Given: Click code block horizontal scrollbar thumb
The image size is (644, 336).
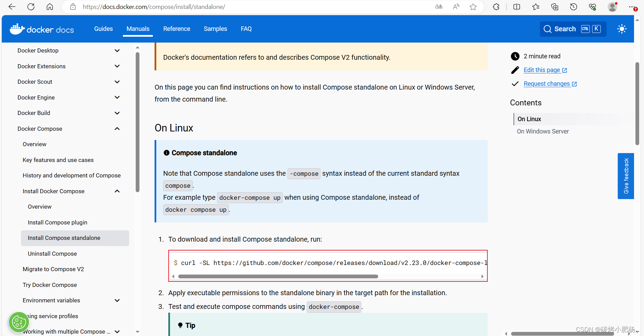Looking at the screenshot, I should (x=278, y=276).
